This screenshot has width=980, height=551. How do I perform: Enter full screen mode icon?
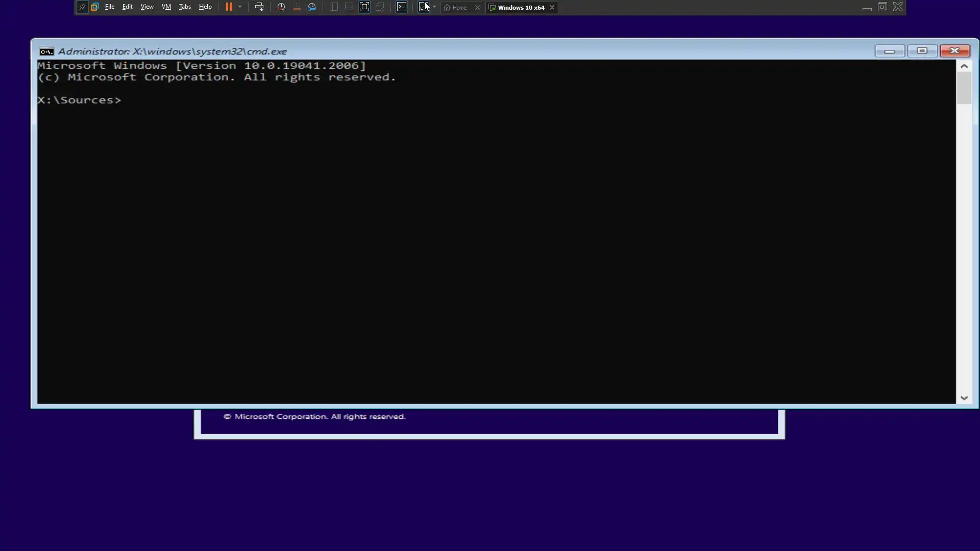pos(364,7)
